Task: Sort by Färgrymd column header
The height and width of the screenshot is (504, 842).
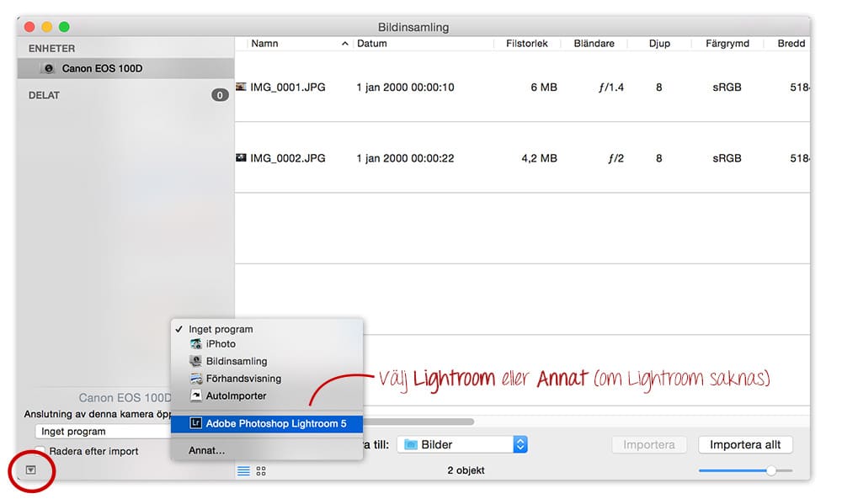Action: [727, 44]
